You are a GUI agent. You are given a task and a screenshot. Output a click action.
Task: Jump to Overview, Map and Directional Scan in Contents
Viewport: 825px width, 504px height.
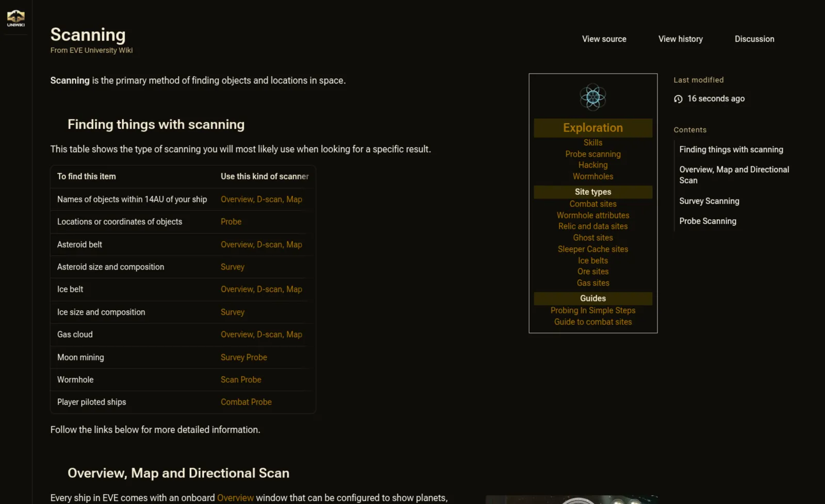click(734, 175)
